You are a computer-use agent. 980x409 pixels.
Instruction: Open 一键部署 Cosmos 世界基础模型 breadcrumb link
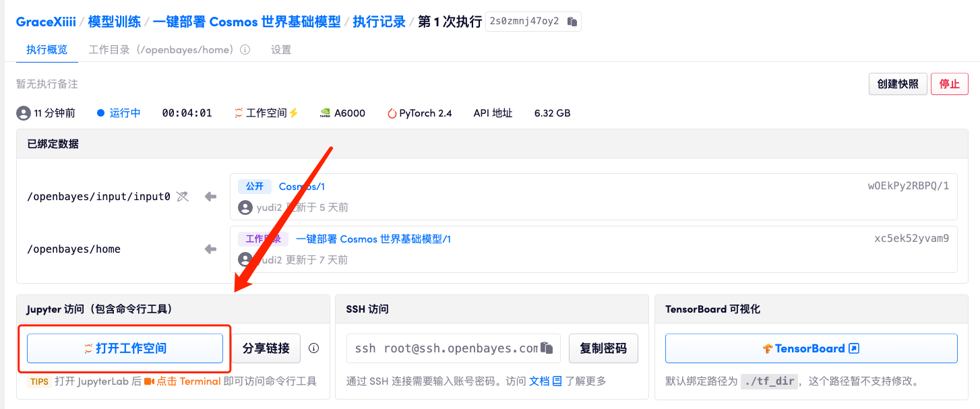(x=247, y=22)
